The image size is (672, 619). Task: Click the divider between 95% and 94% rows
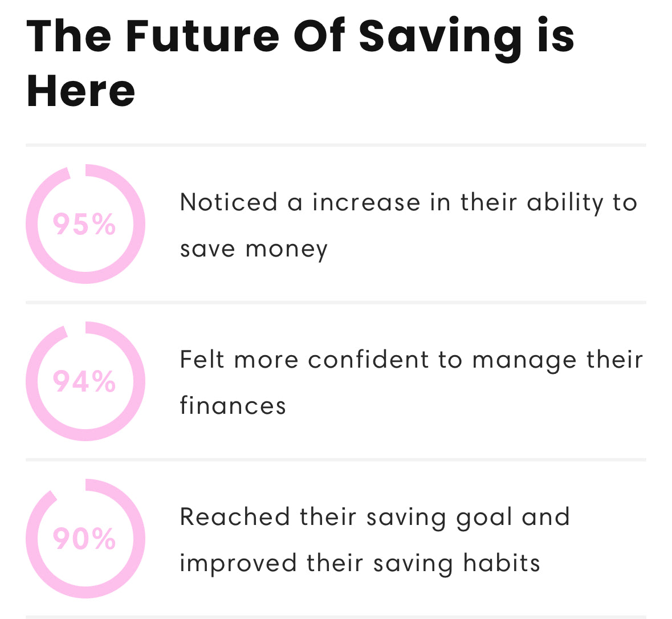(336, 302)
